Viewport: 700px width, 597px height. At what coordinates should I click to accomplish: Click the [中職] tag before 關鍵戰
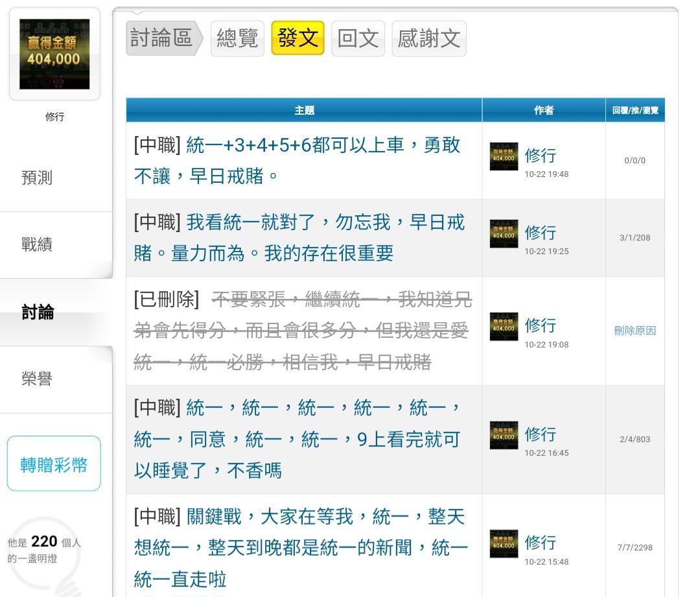coord(157,517)
